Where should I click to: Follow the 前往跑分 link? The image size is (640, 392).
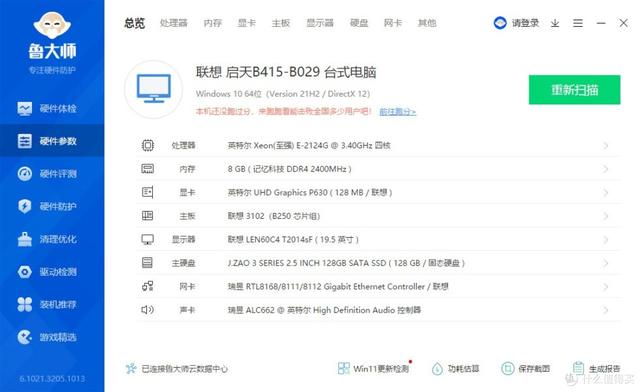coord(398,111)
